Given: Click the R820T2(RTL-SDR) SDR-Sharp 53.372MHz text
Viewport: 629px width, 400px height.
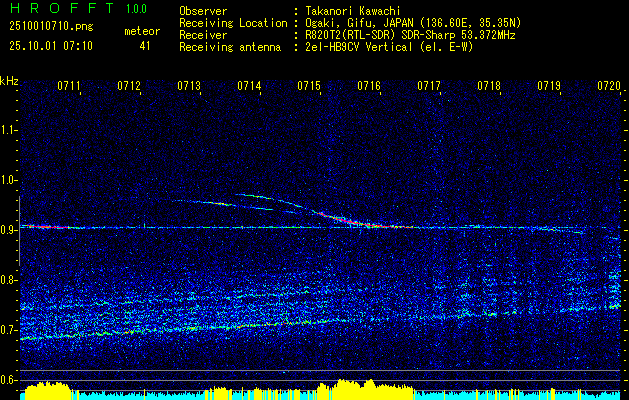Looking at the screenshot, I should pyautogui.click(x=410, y=35).
